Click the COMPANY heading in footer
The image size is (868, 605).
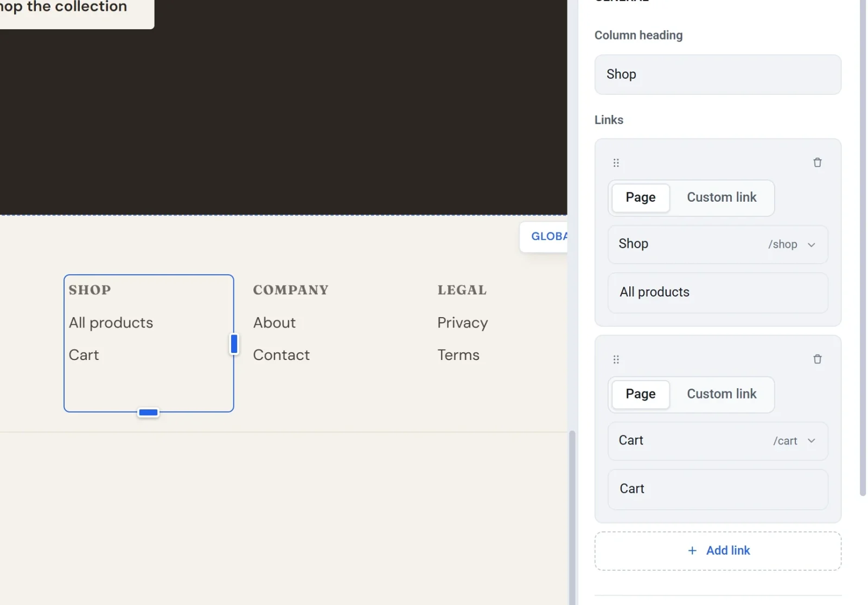(x=291, y=290)
